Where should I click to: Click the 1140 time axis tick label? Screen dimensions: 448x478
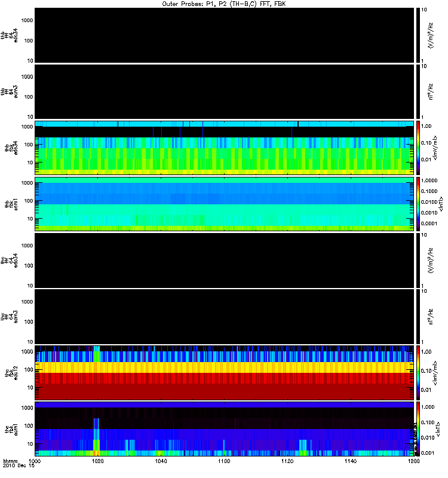tap(351, 461)
